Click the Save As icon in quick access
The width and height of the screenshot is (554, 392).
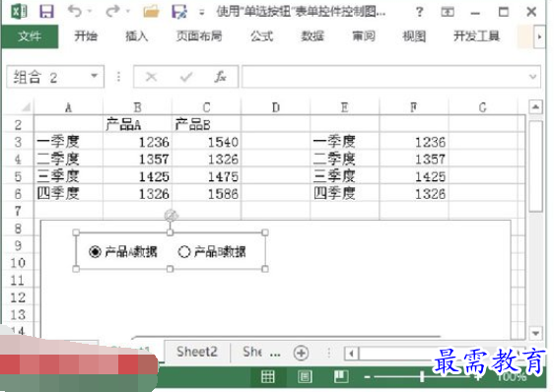[179, 11]
